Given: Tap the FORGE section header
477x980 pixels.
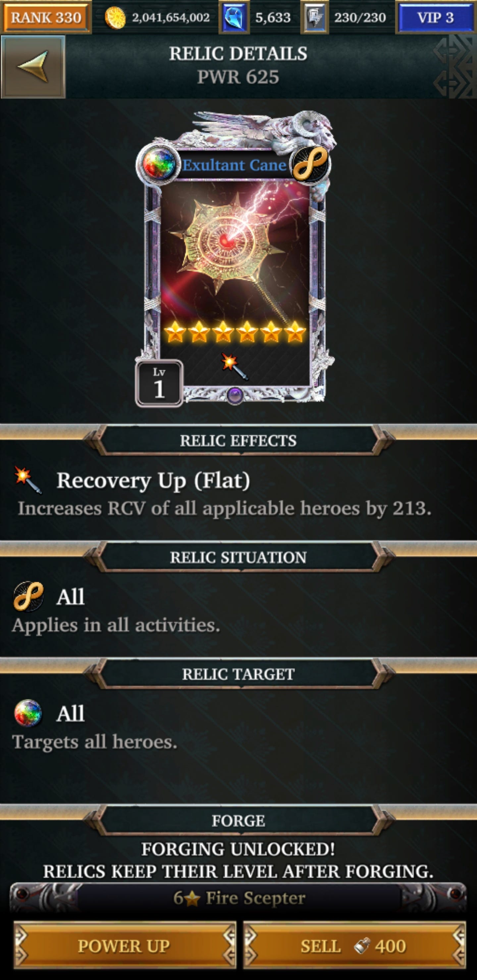Looking at the screenshot, I should coord(238,821).
